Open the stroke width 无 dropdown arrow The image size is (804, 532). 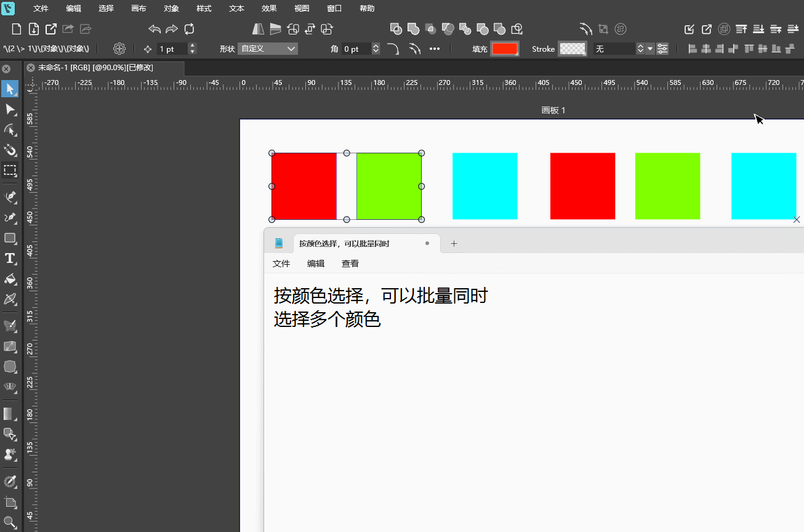pyautogui.click(x=650, y=49)
